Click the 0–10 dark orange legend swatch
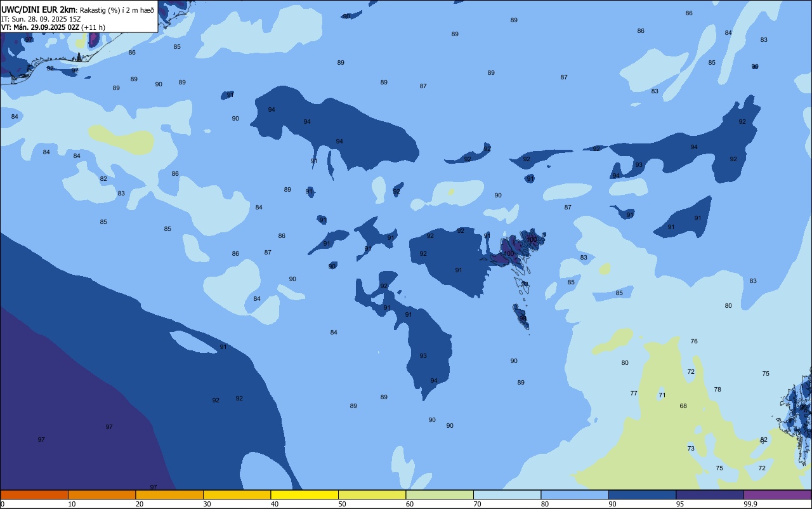The height and width of the screenshot is (509, 812). pyautogui.click(x=34, y=494)
